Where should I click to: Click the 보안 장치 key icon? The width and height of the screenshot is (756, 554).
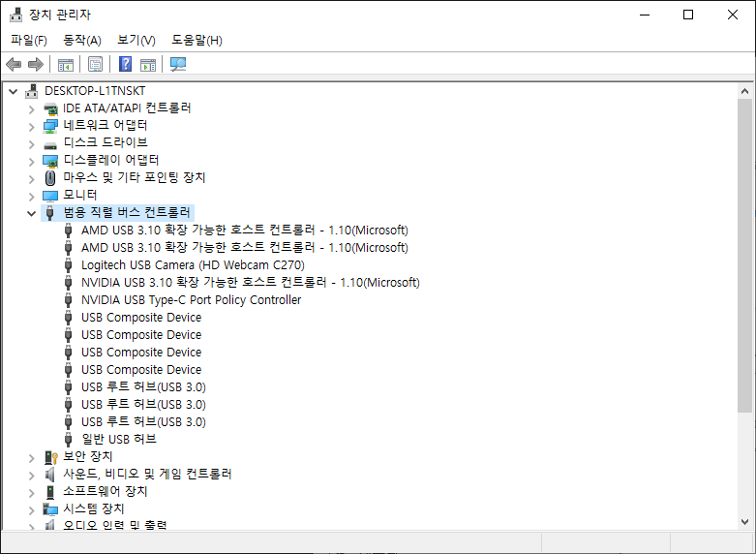click(x=50, y=457)
